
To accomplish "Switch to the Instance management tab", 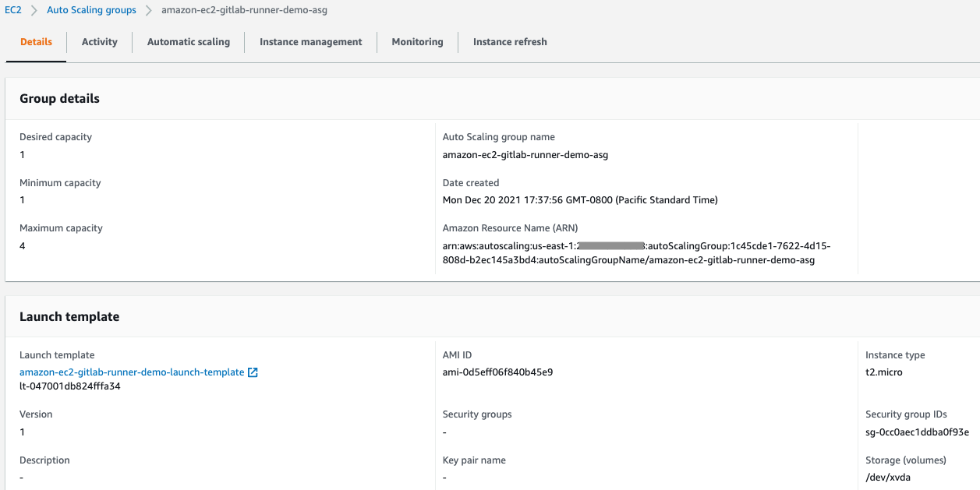I will click(x=310, y=42).
